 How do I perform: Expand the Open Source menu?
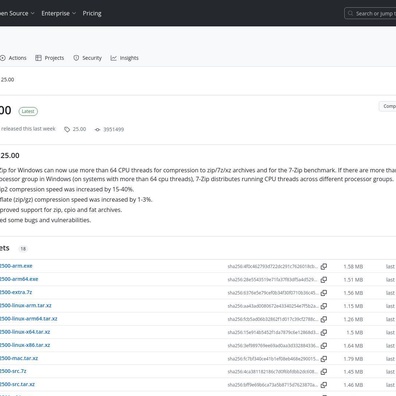[x=17, y=13]
